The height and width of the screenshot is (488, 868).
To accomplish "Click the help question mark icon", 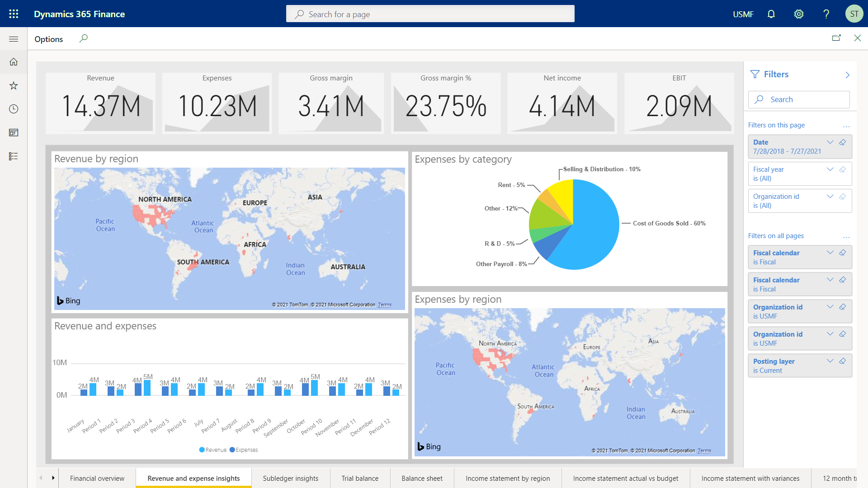I will coord(826,14).
